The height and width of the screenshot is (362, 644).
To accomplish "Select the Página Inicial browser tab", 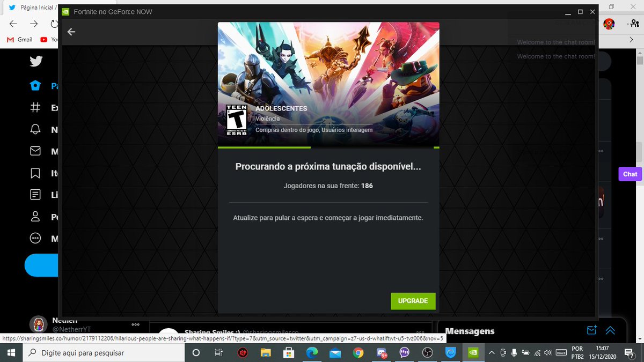I will (x=32, y=8).
